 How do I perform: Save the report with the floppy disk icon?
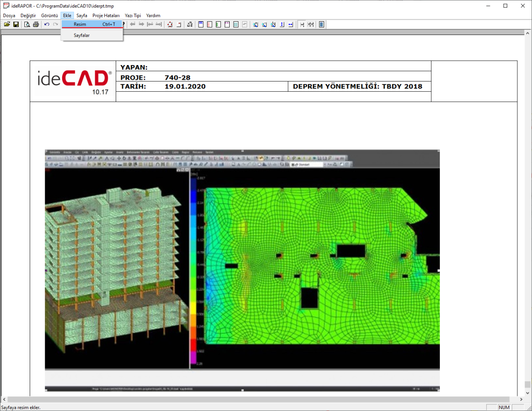pos(16,24)
